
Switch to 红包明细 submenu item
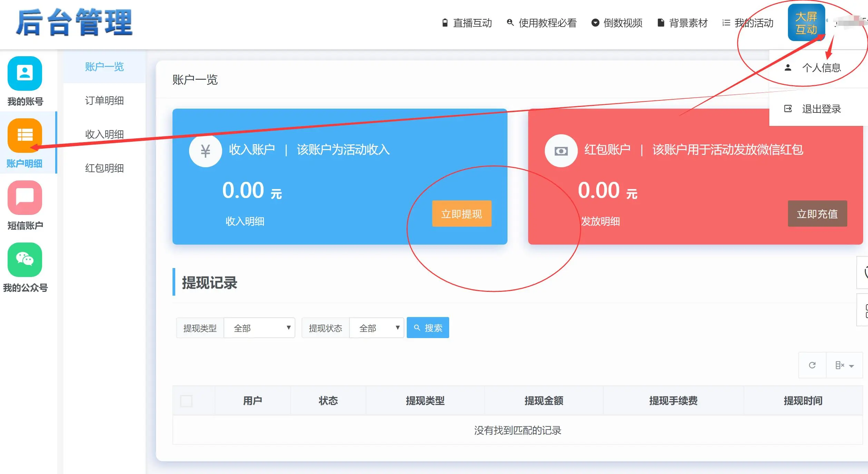pyautogui.click(x=104, y=168)
